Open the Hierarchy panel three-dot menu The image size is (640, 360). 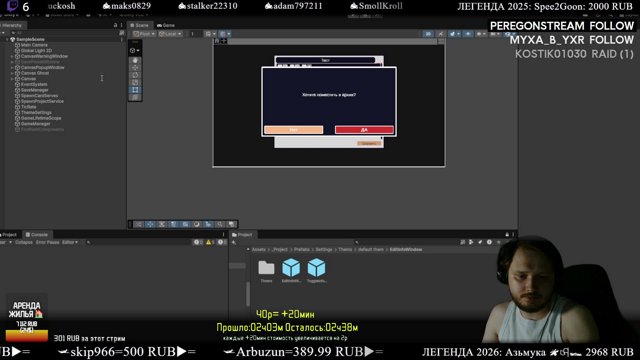(x=121, y=25)
